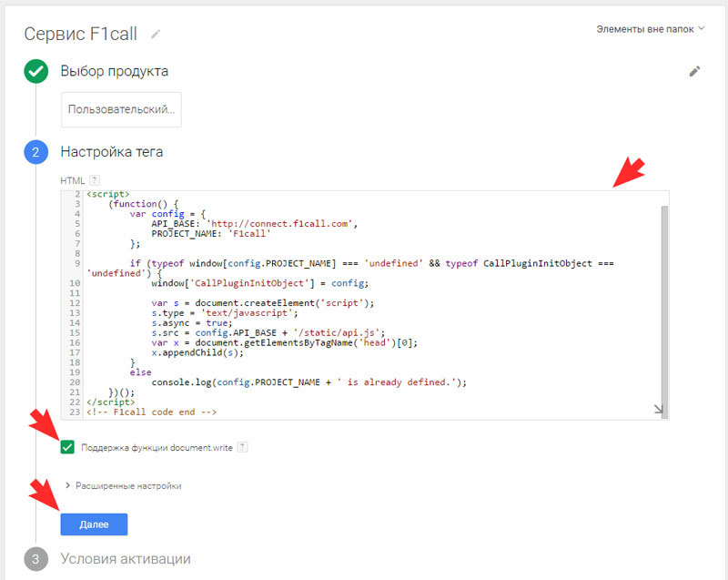
Task: Select step 3 circle for triggers
Action: [x=35, y=559]
